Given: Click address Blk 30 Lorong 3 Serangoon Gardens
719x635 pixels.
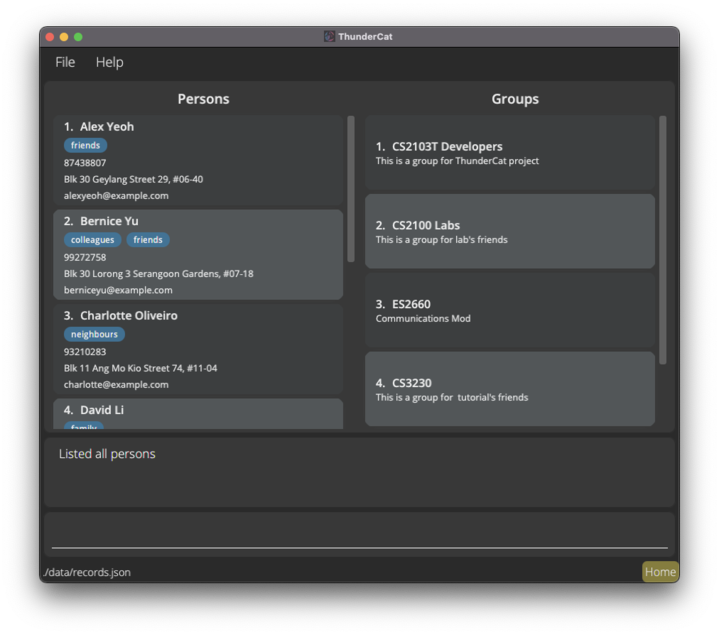Looking at the screenshot, I should 159,274.
